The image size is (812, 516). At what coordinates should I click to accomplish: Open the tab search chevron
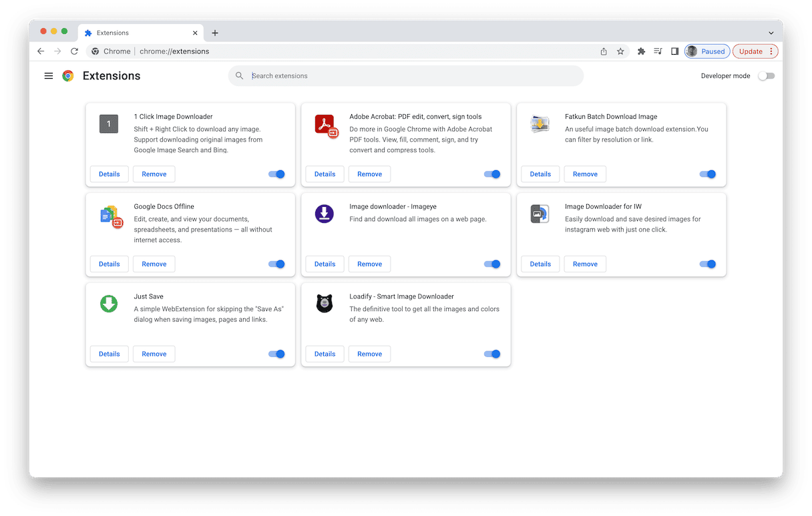tap(771, 33)
